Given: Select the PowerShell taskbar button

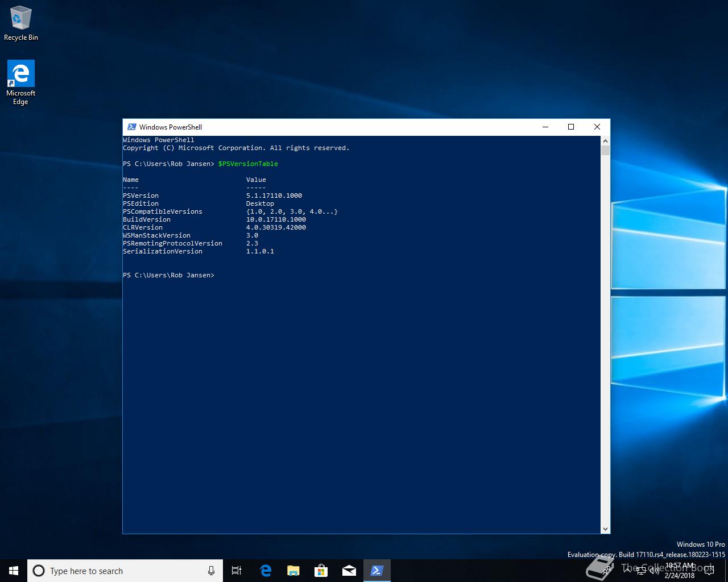Looking at the screenshot, I should point(377,571).
